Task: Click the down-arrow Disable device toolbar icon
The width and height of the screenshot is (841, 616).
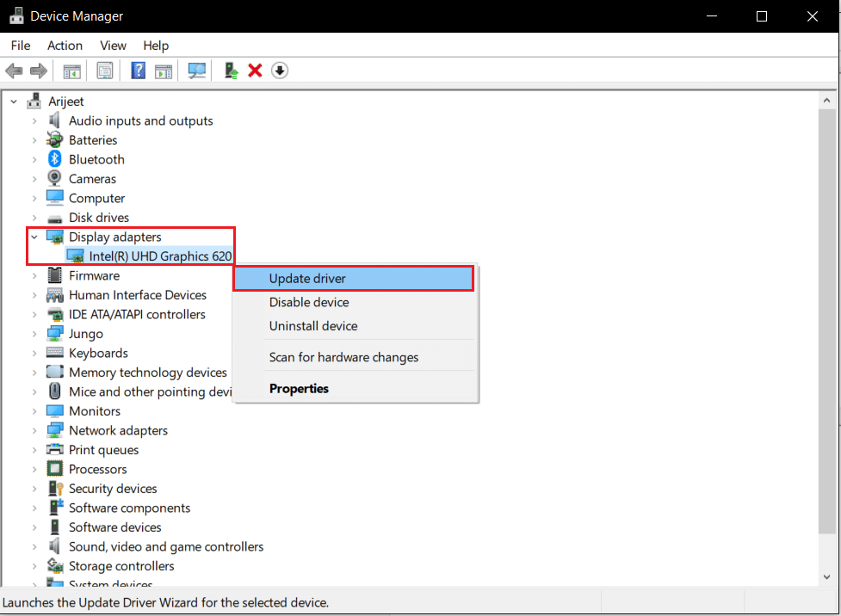Action: (x=279, y=71)
